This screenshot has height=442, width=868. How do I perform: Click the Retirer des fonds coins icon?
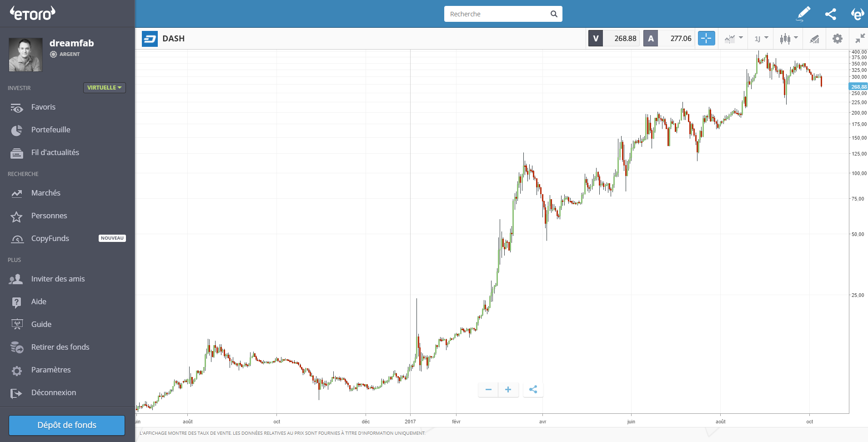click(17, 347)
